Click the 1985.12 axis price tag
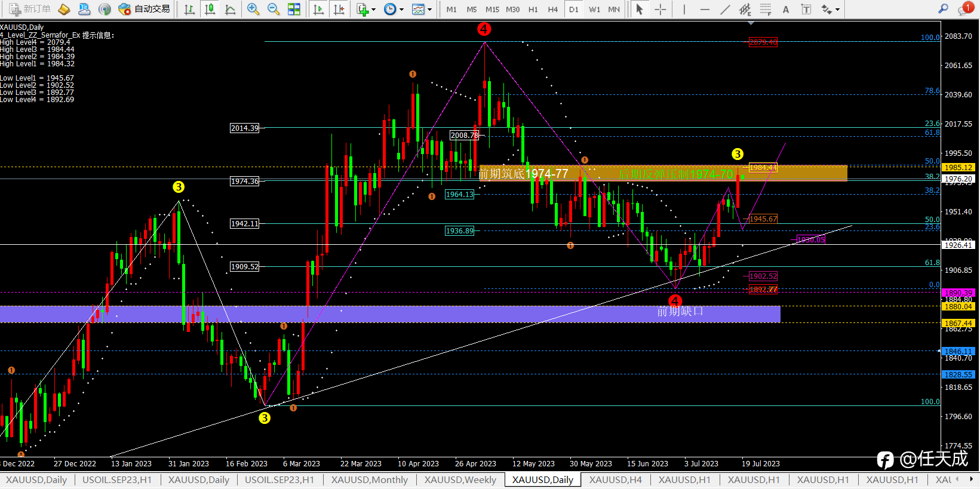This screenshot has height=489, width=980. point(958,167)
